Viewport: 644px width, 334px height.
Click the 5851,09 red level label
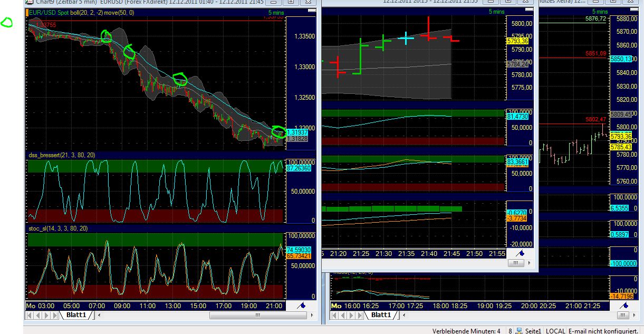pyautogui.click(x=595, y=54)
